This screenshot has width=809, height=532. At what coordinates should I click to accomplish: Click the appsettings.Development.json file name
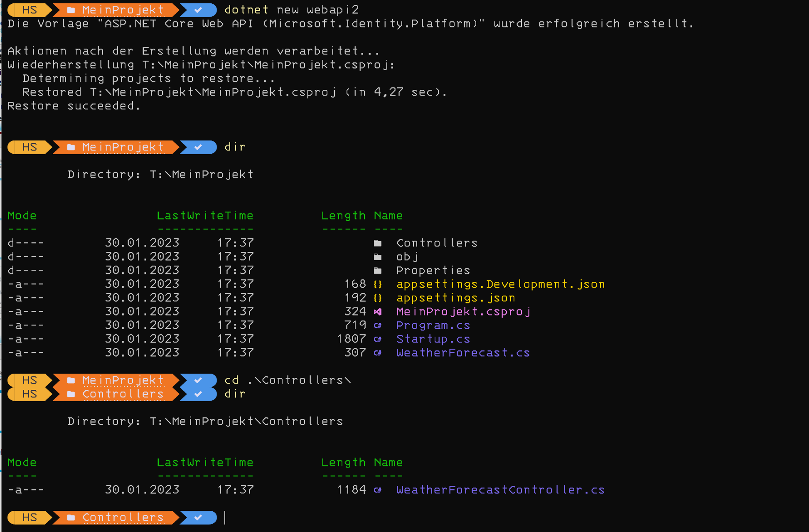[500, 284]
